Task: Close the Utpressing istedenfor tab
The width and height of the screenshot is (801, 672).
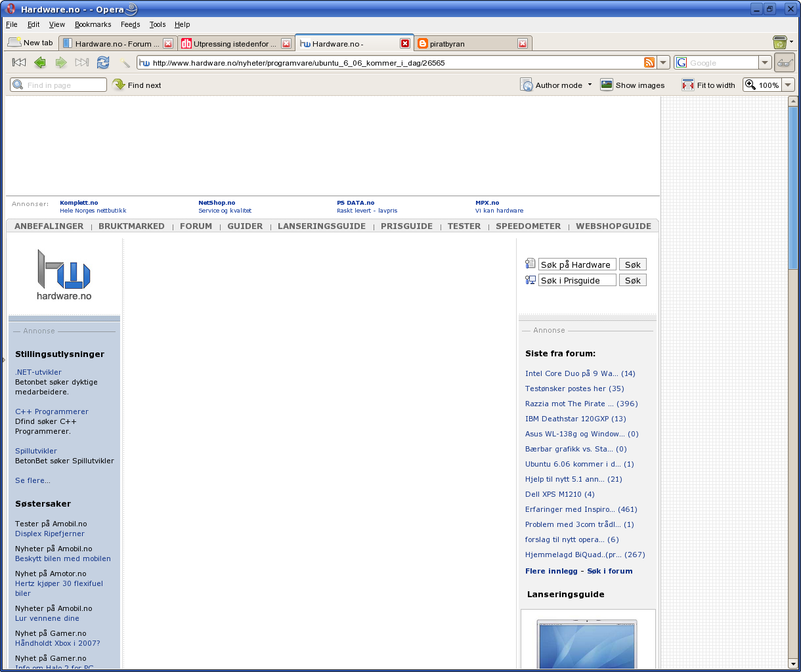Action: [x=286, y=43]
